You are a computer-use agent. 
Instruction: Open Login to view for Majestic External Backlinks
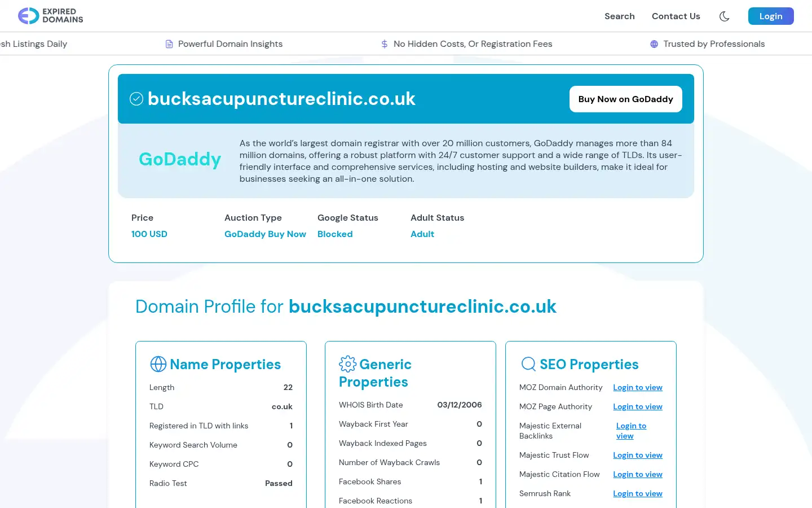632,431
